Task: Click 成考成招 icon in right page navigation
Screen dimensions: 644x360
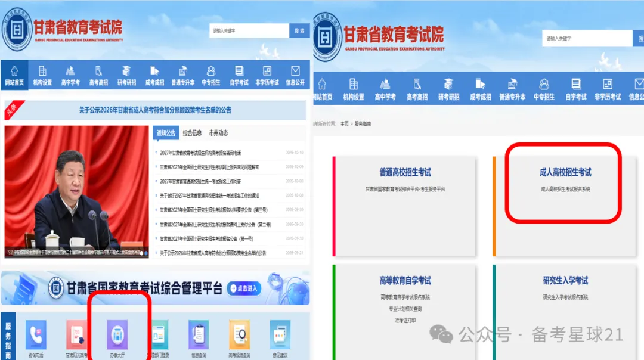Action: pos(480,84)
